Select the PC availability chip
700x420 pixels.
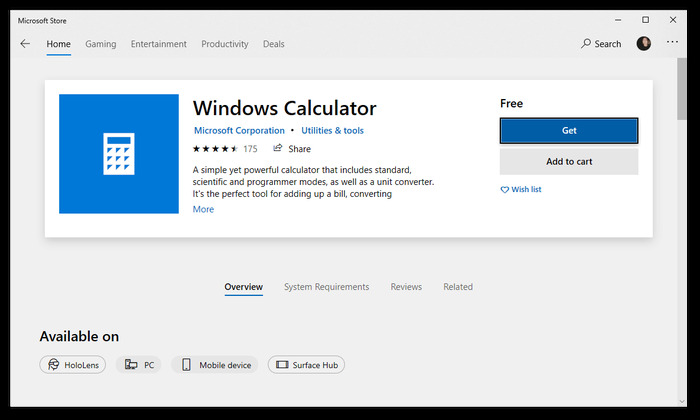pyautogui.click(x=139, y=365)
